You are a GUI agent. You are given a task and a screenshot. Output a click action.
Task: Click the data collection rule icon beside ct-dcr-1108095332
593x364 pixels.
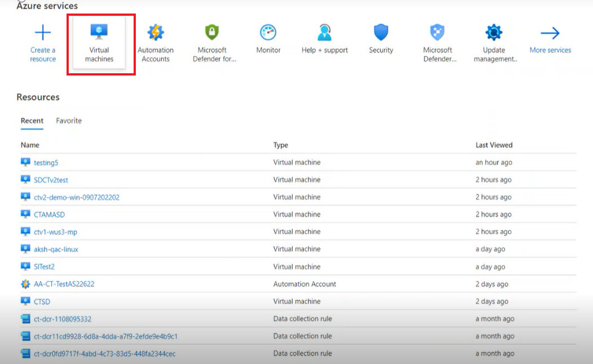click(x=25, y=318)
